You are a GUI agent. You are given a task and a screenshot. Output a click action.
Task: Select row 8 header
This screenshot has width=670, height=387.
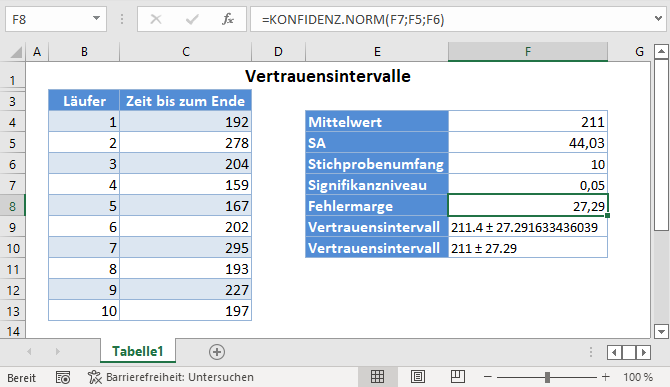[x=12, y=206]
